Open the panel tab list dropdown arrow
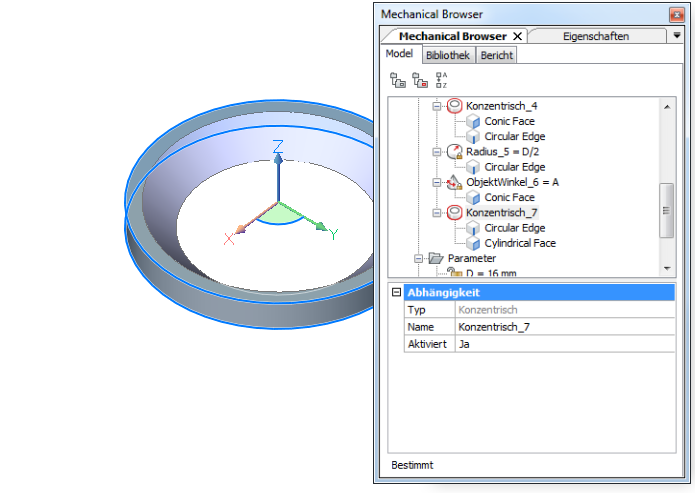 679,36
